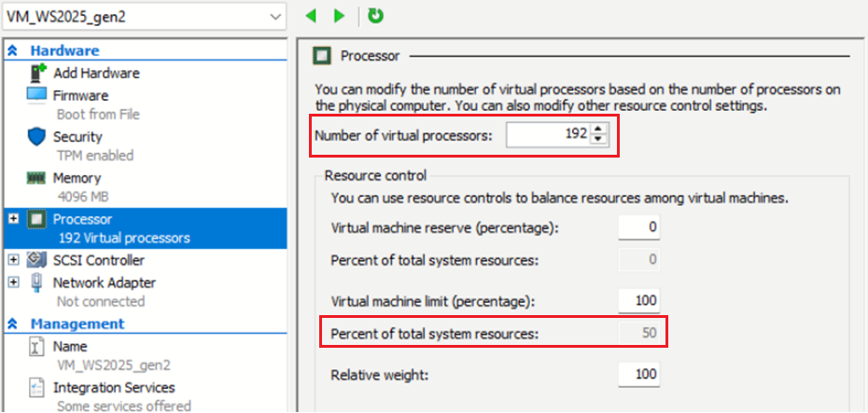The height and width of the screenshot is (413, 868).
Task: Click the Security shield icon
Action: (36, 137)
